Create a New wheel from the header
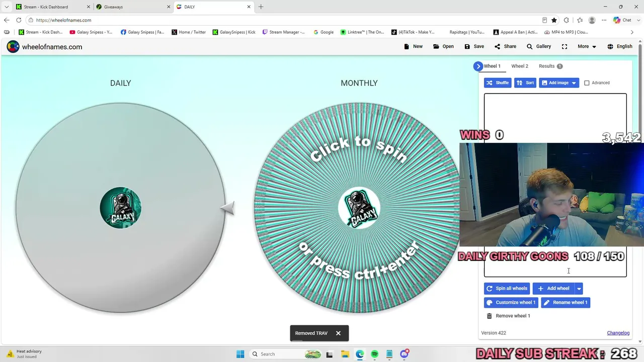The image size is (644, 362). (x=413, y=46)
